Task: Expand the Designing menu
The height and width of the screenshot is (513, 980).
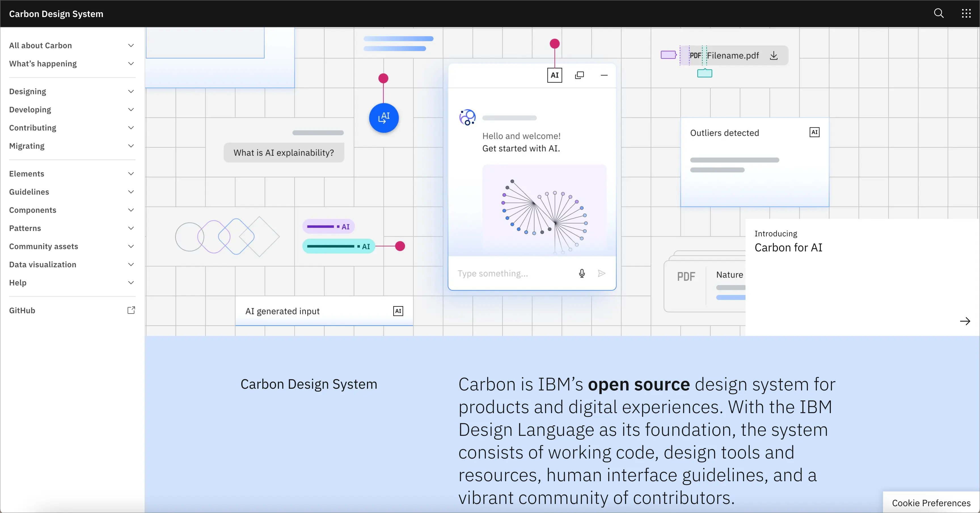Action: click(x=72, y=91)
